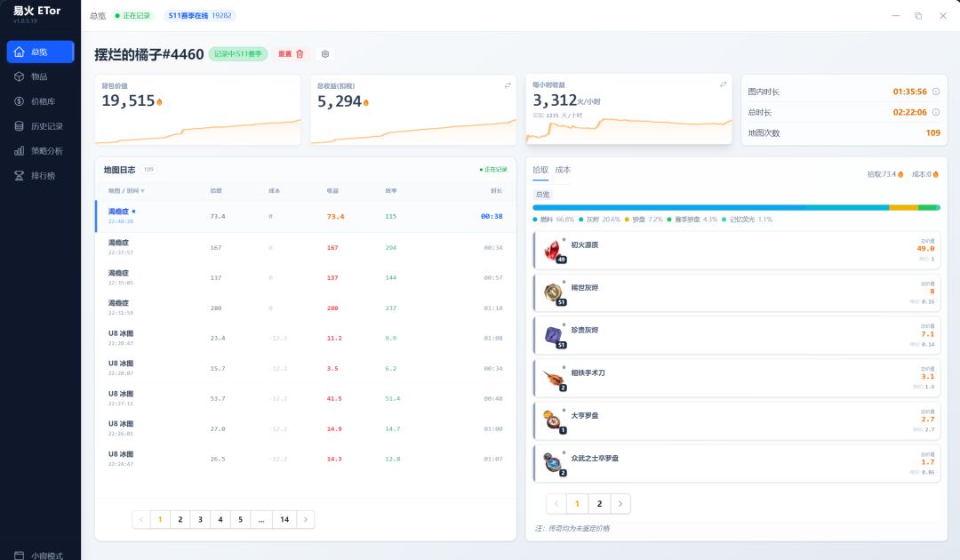Screen dimensions: 960x560
Task: Click the 珍贵灰烬 item icon
Action: tap(553, 335)
